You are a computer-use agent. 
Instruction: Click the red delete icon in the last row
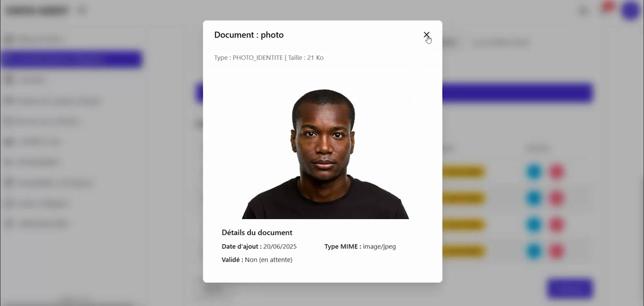[x=557, y=251]
